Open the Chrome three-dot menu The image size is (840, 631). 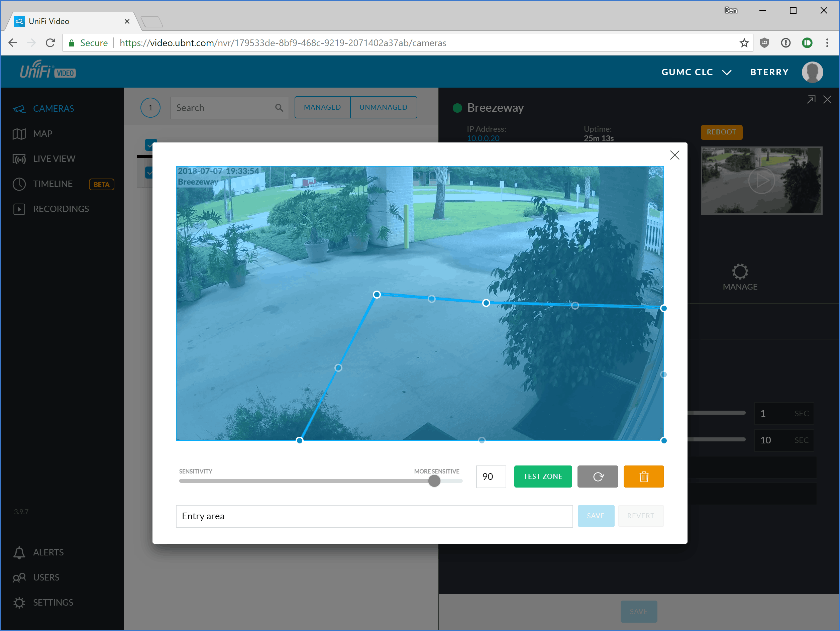tap(827, 43)
